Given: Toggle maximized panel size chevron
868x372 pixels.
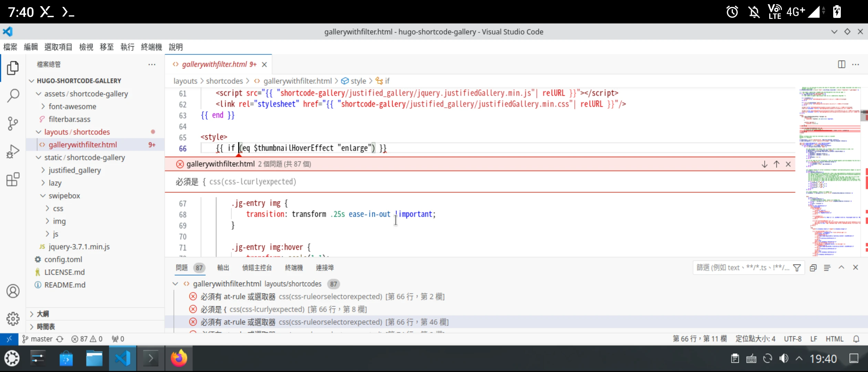Looking at the screenshot, I should coord(841,268).
